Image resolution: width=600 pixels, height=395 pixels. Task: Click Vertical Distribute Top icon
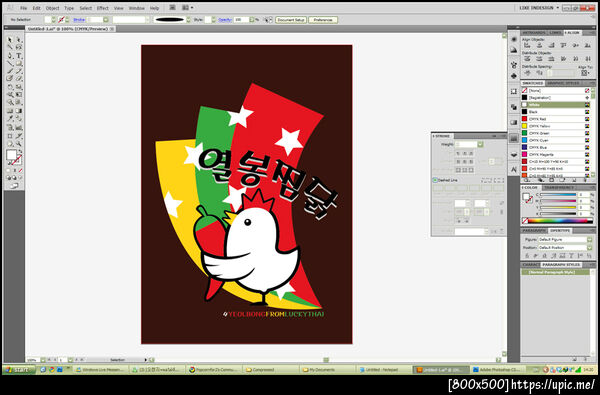click(x=527, y=59)
